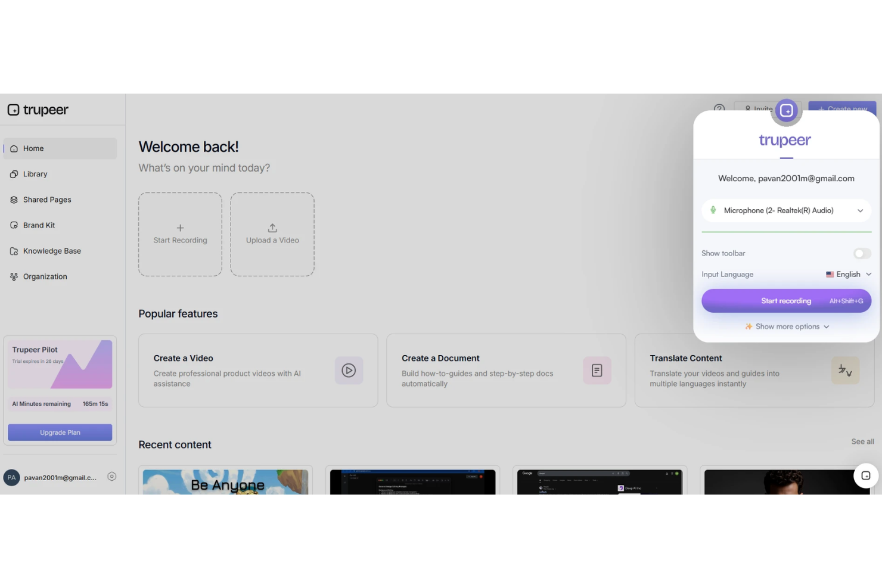
Task: Click the sparkle icon by Show more options
Action: tap(749, 326)
